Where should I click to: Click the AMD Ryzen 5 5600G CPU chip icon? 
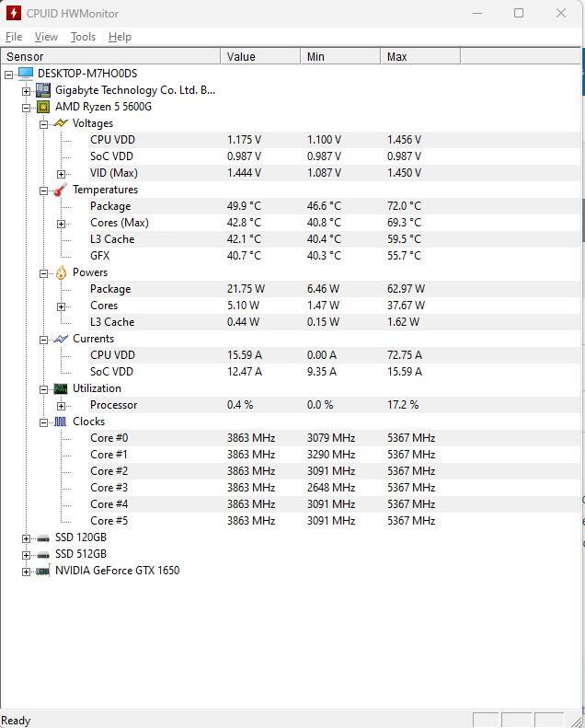[43, 107]
